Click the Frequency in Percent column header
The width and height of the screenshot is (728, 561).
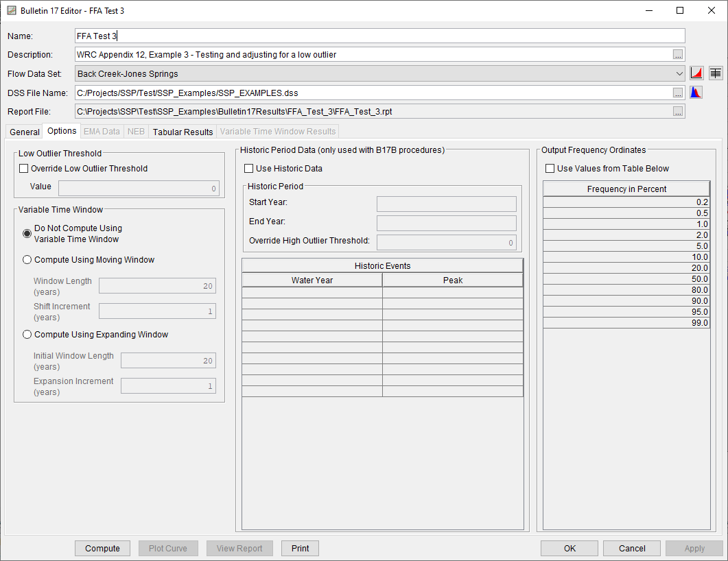pos(626,189)
